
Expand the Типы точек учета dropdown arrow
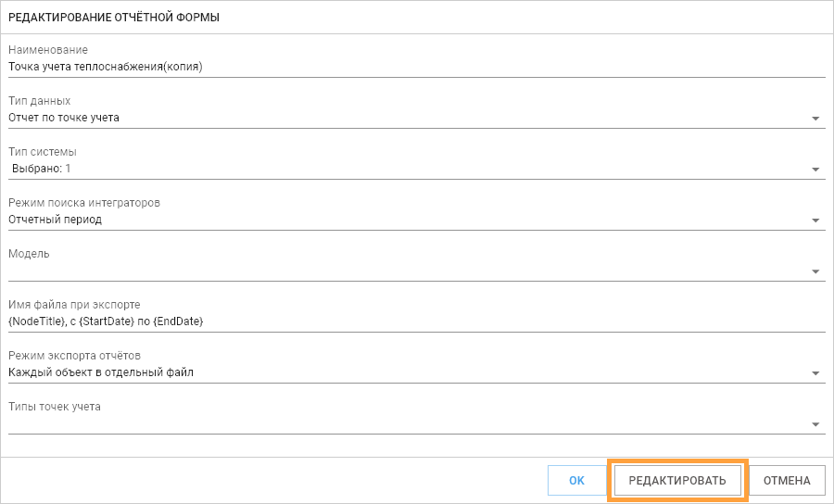pyautogui.click(x=815, y=424)
